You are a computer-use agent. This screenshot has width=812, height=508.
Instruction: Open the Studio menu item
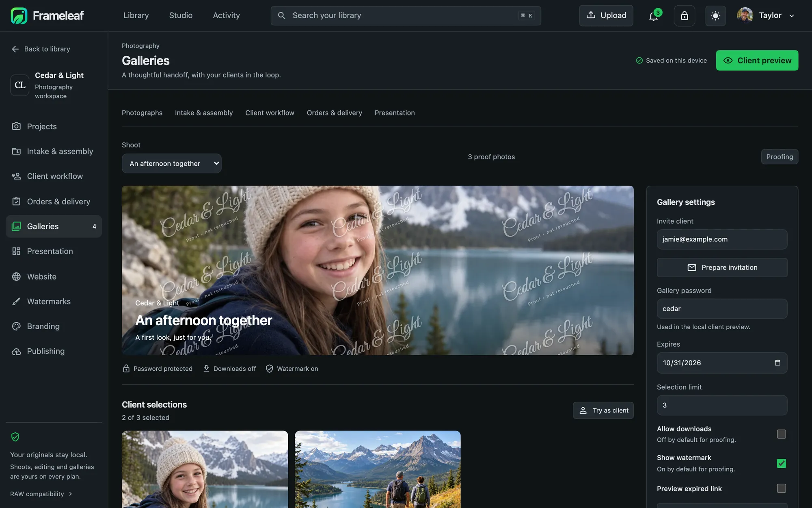[181, 15]
